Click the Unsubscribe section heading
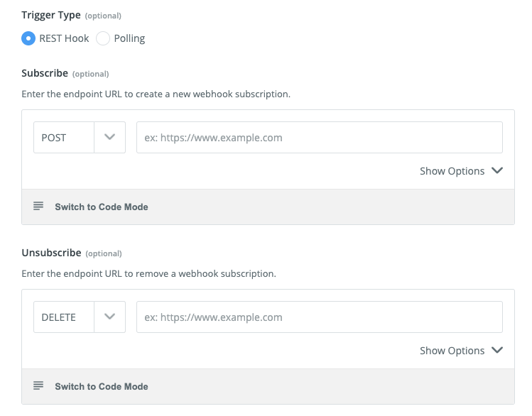 [x=51, y=253]
